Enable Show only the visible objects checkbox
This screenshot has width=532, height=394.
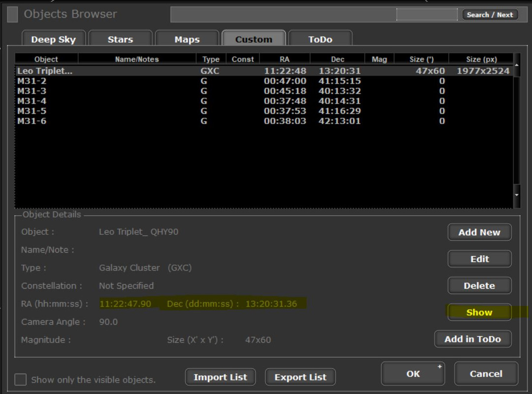click(20, 379)
